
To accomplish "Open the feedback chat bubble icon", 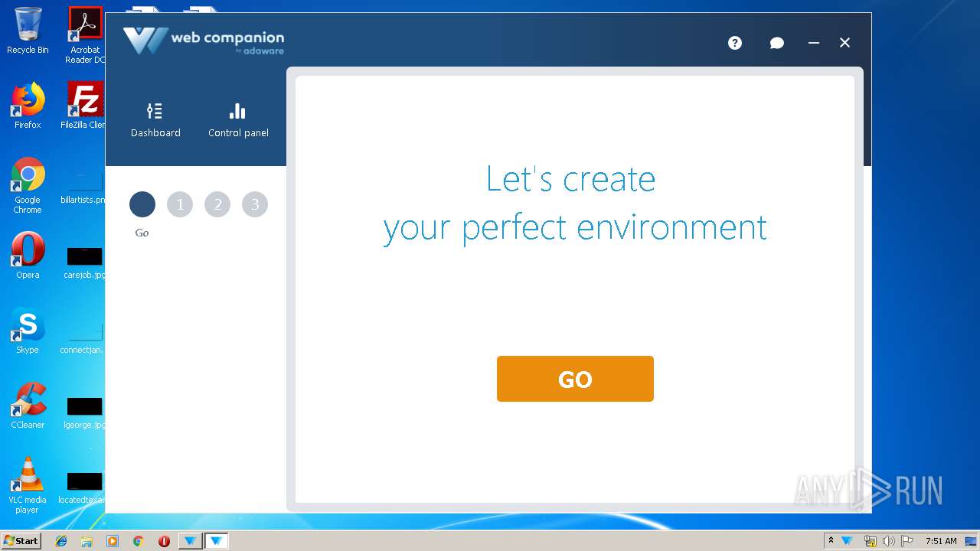I will pyautogui.click(x=776, y=43).
